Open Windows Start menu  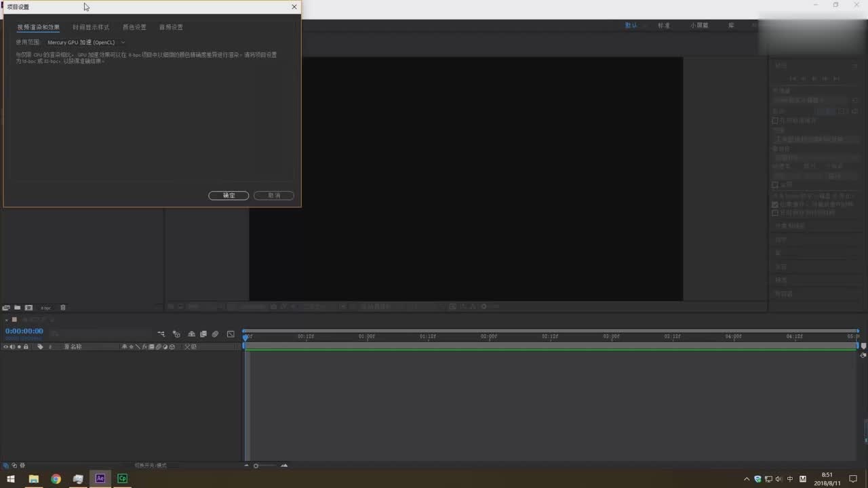pos(11,479)
